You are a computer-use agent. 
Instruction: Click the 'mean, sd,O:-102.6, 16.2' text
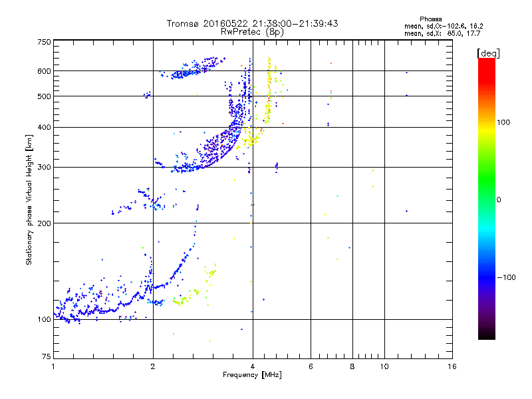pyautogui.click(x=444, y=26)
